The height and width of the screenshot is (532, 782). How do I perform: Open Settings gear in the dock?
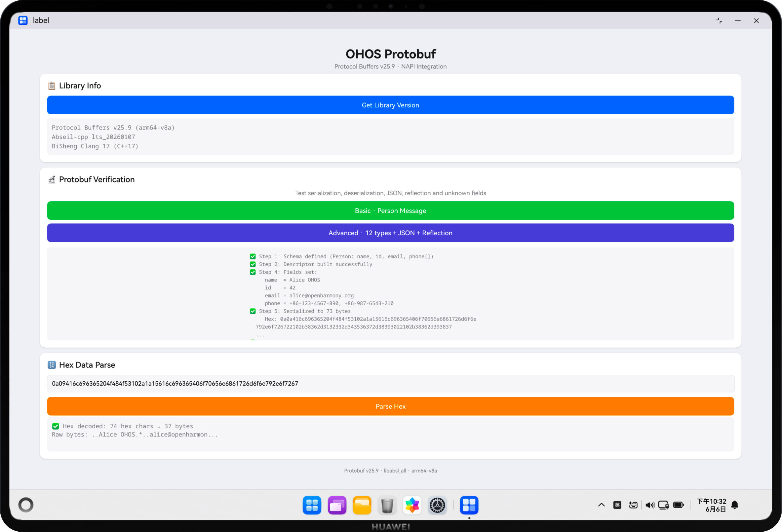(x=437, y=505)
